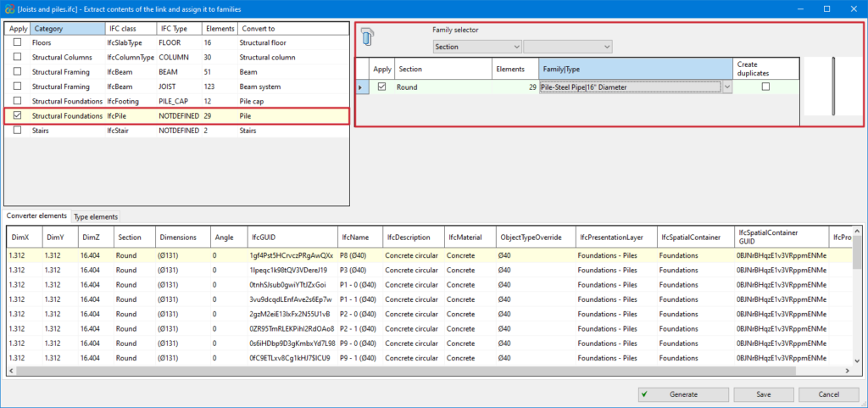Uncheck Apply for the Round section
The image size is (868, 408).
tap(382, 87)
